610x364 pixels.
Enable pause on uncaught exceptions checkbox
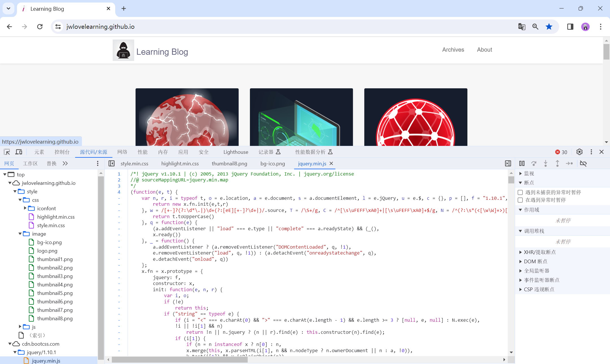[x=520, y=192]
